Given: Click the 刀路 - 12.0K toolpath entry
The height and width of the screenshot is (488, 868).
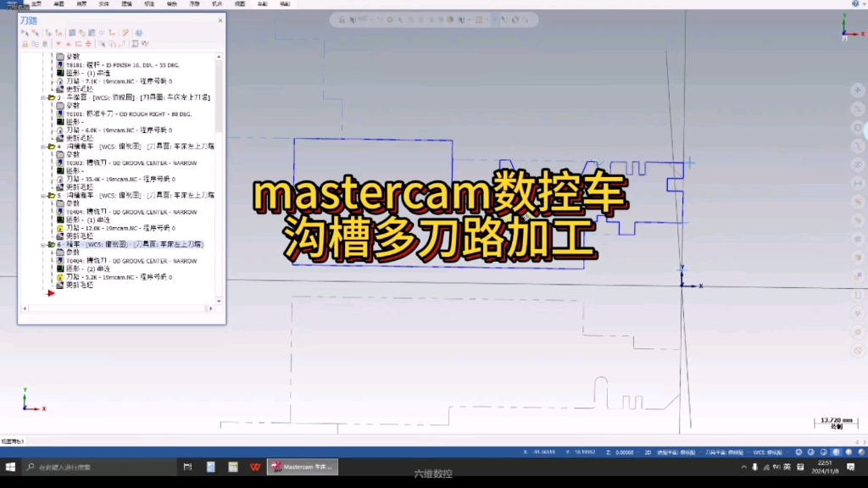Looking at the screenshot, I should pos(120,228).
